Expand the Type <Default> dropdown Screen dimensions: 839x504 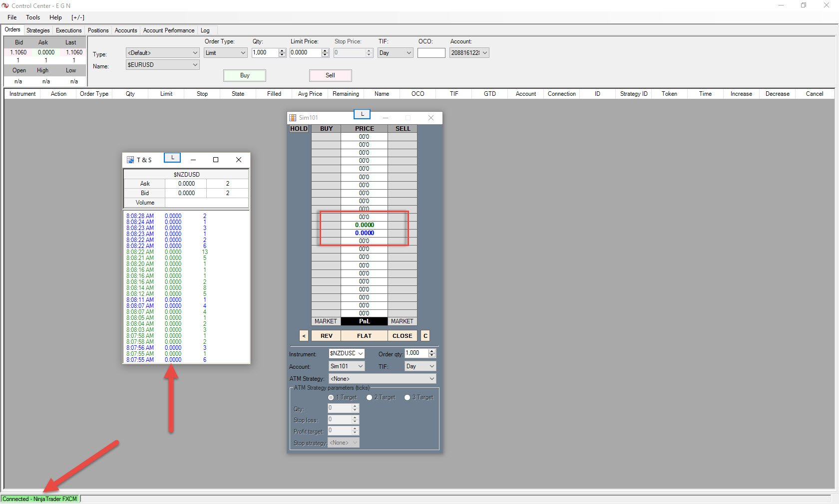[162, 53]
